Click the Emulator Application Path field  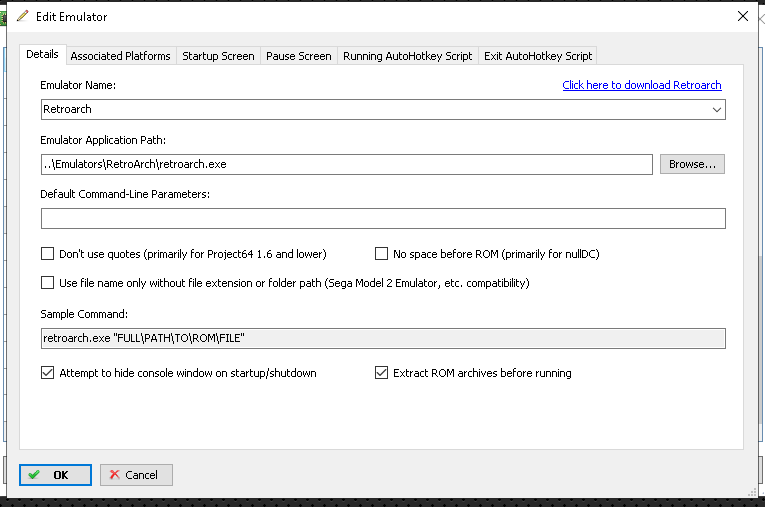click(x=346, y=164)
